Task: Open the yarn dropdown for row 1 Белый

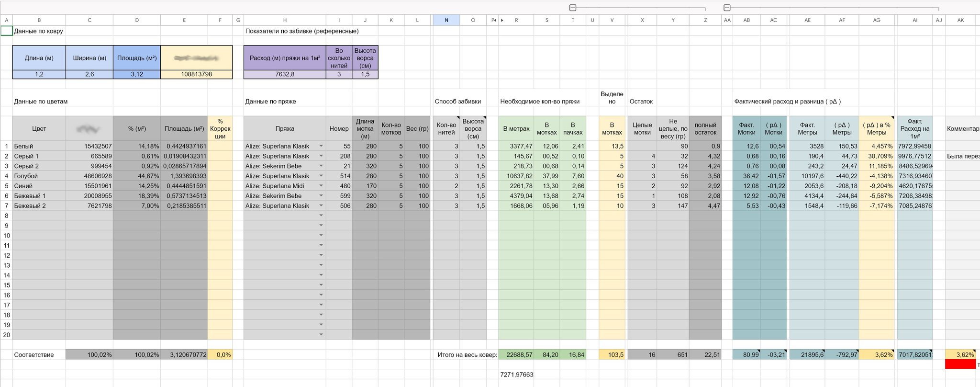Action: pos(321,146)
